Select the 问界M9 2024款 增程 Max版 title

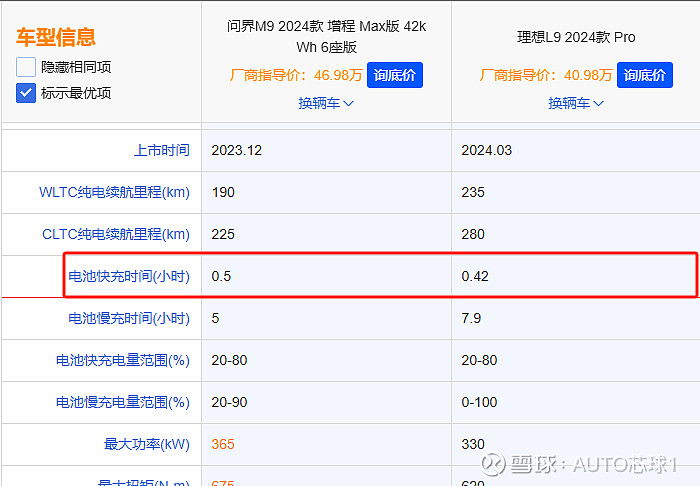(x=326, y=37)
